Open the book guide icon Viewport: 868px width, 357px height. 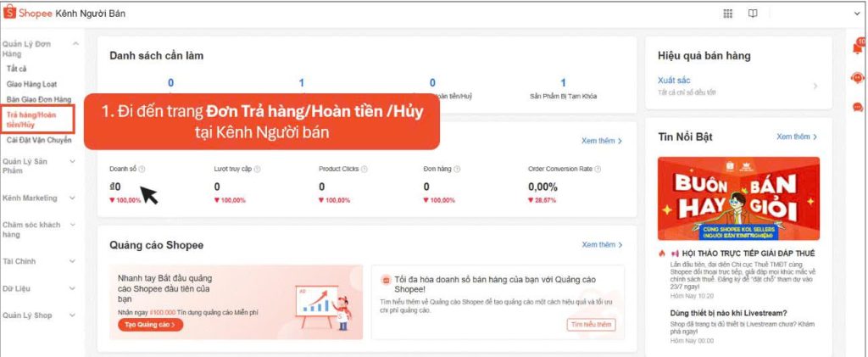point(753,14)
